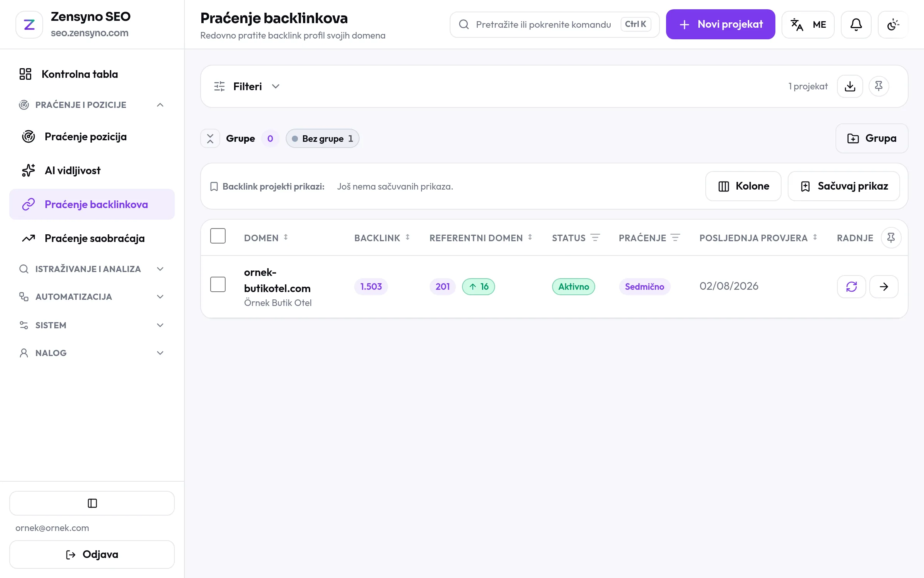This screenshot has width=924, height=578.
Task: Select all projects header checkbox
Action: click(218, 236)
